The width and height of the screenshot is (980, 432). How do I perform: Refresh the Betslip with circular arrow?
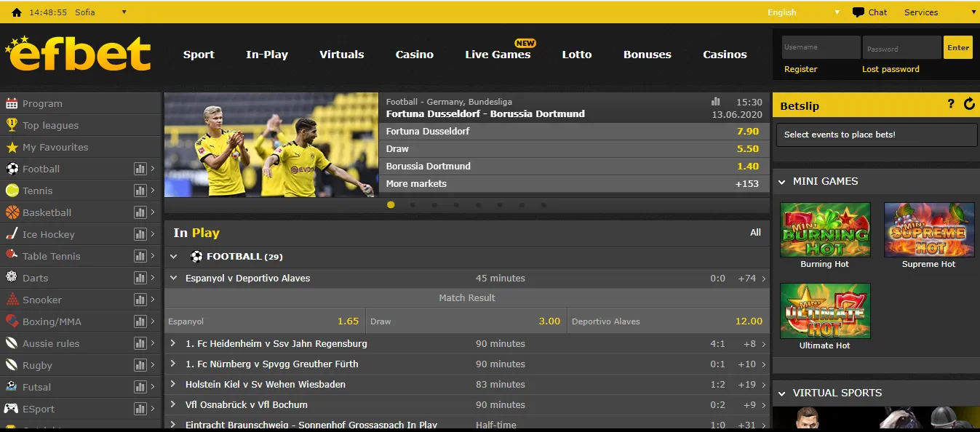click(969, 104)
